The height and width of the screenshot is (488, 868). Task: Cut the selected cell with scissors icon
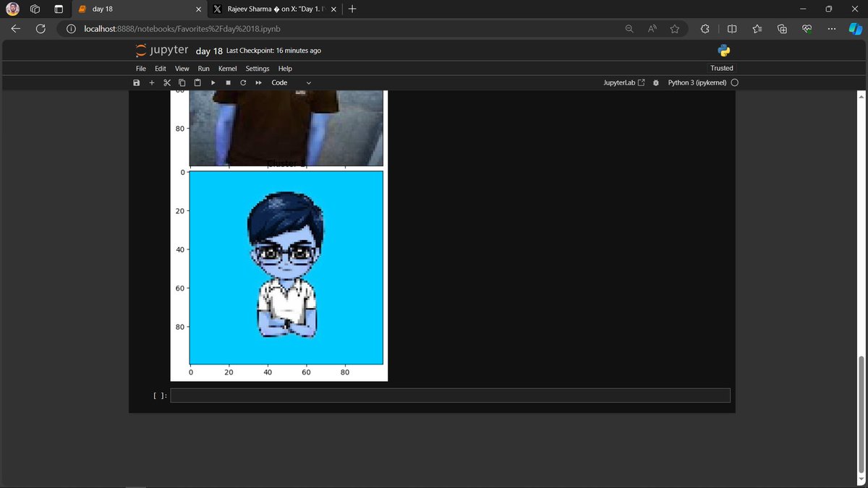coord(166,83)
